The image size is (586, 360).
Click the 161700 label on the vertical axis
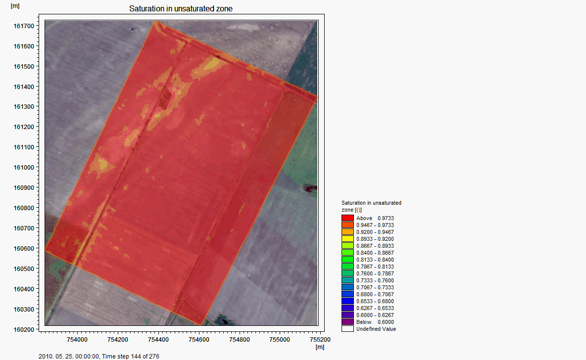[24, 26]
